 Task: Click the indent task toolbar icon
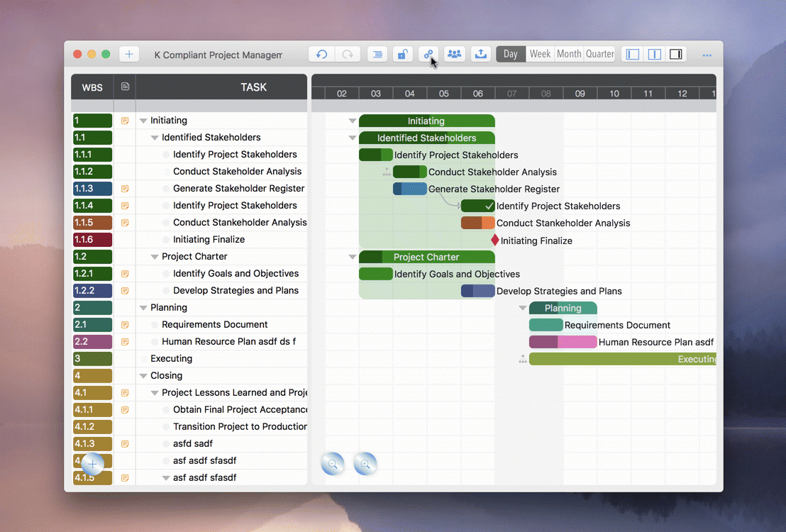(x=377, y=55)
